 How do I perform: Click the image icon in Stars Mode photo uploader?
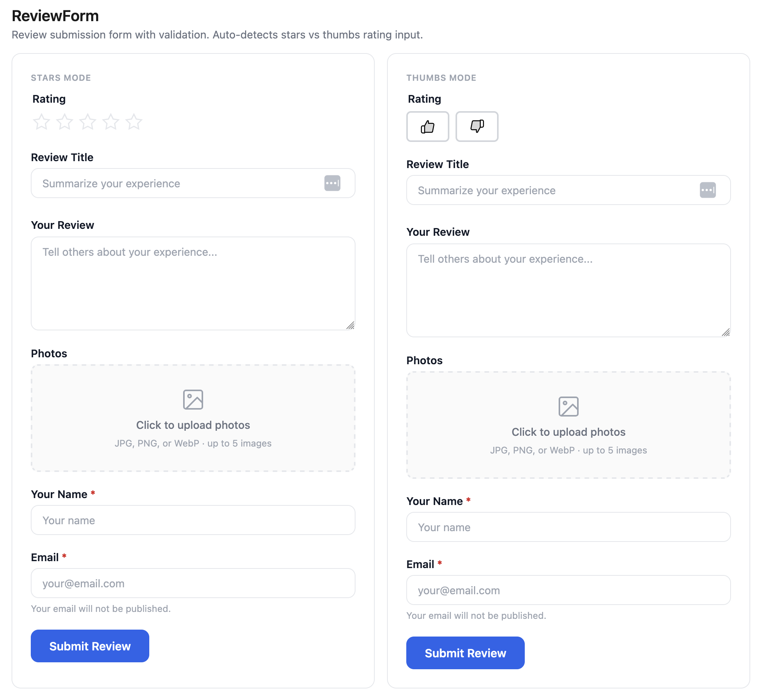(193, 399)
